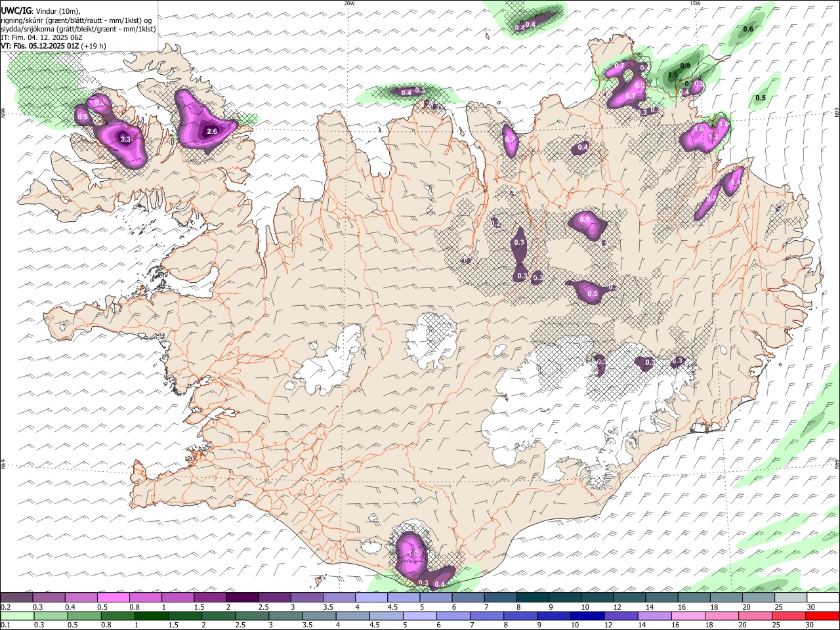Image resolution: width=840 pixels, height=630 pixels.
Task: Select the slate blue snow swatch labeled 6
Action: [468, 597]
